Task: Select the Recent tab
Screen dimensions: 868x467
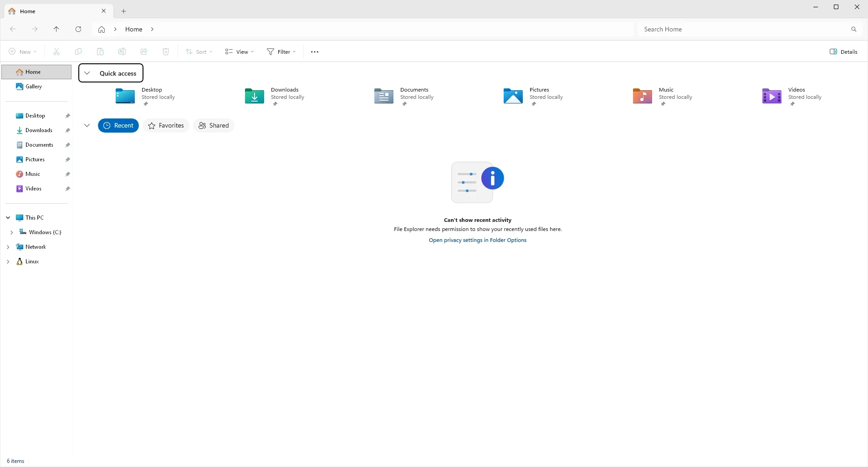Action: pyautogui.click(x=118, y=126)
